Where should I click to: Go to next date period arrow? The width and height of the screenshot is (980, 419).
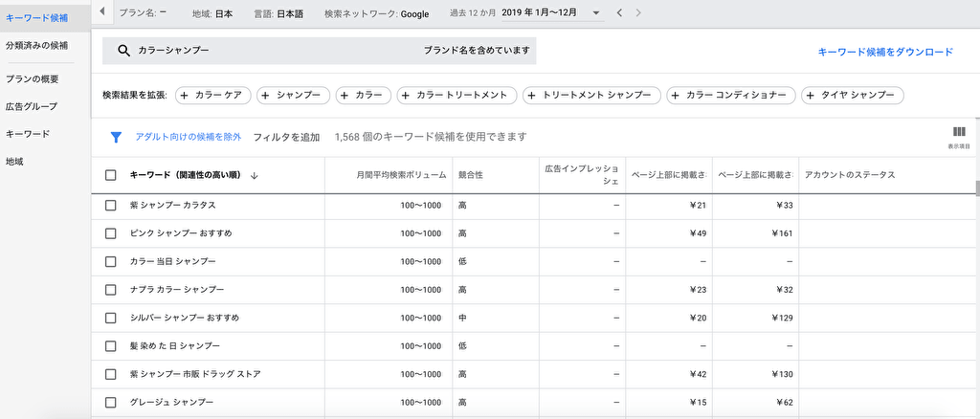[637, 12]
